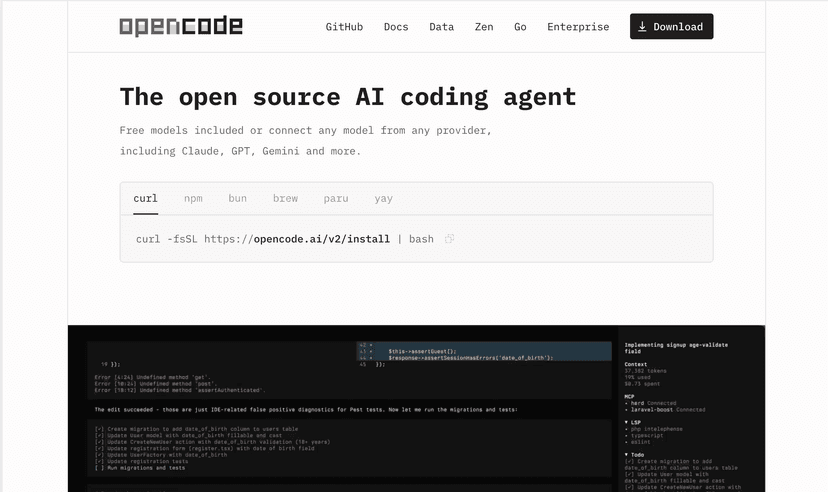Open the GitHub link in the navigation
This screenshot has width=828, height=492.
click(344, 27)
